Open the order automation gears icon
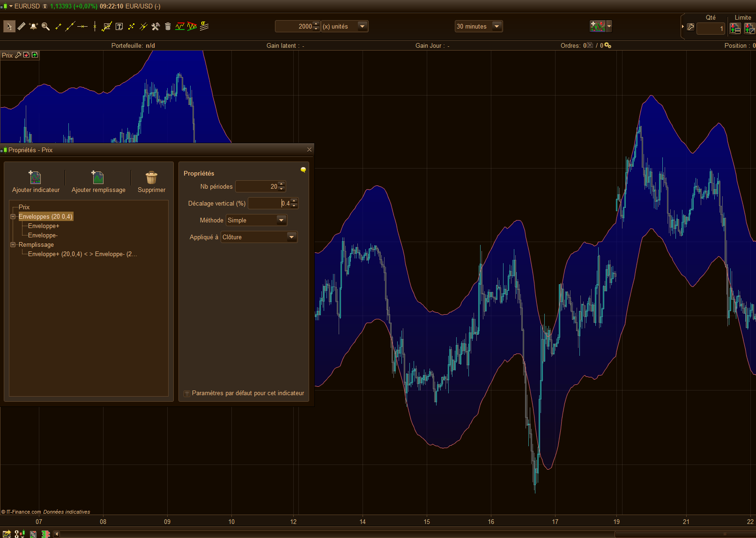The height and width of the screenshot is (538, 756). pos(608,45)
